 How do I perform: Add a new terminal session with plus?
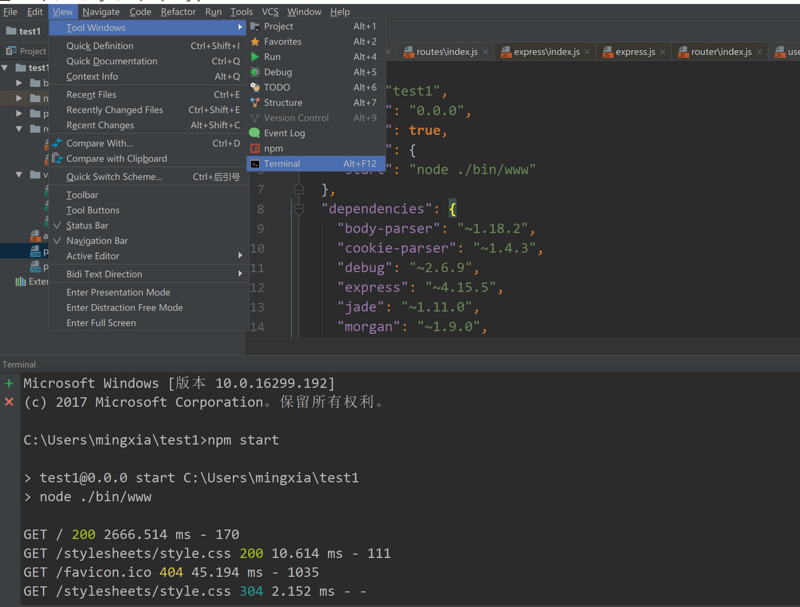tap(9, 383)
